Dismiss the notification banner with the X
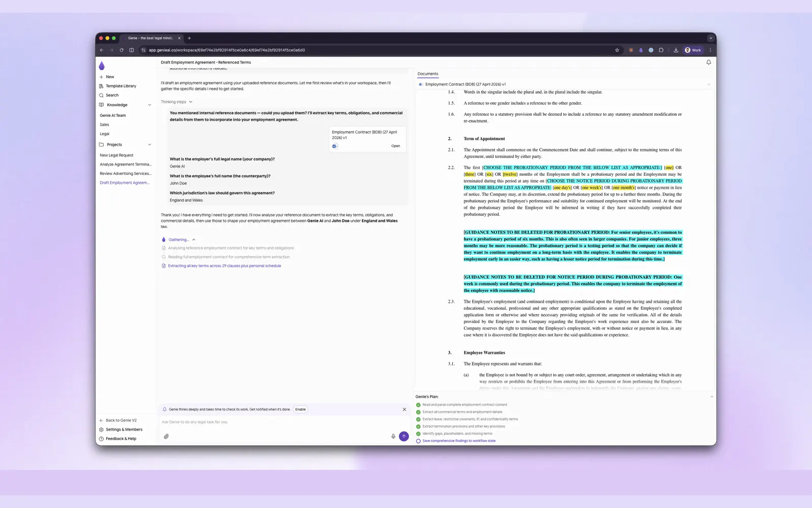The image size is (812, 508). (404, 409)
